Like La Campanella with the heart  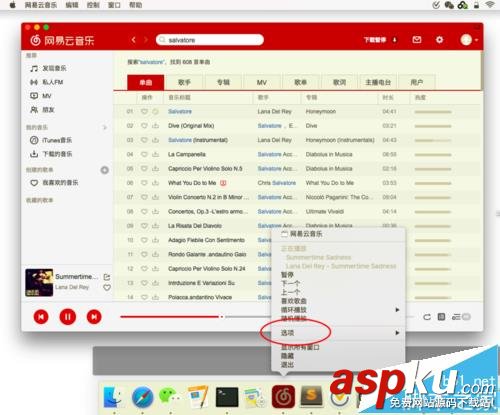click(144, 154)
